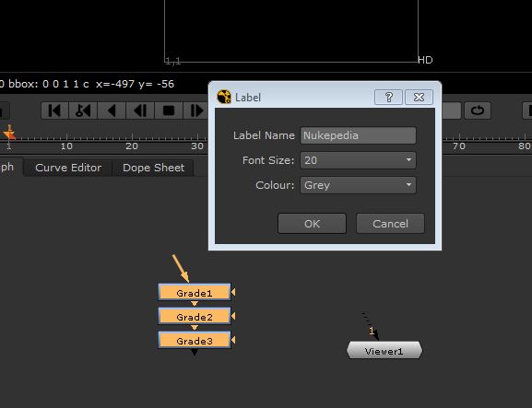532x408 pixels.
Task: Go to first frame playback button
Action: tap(54, 111)
